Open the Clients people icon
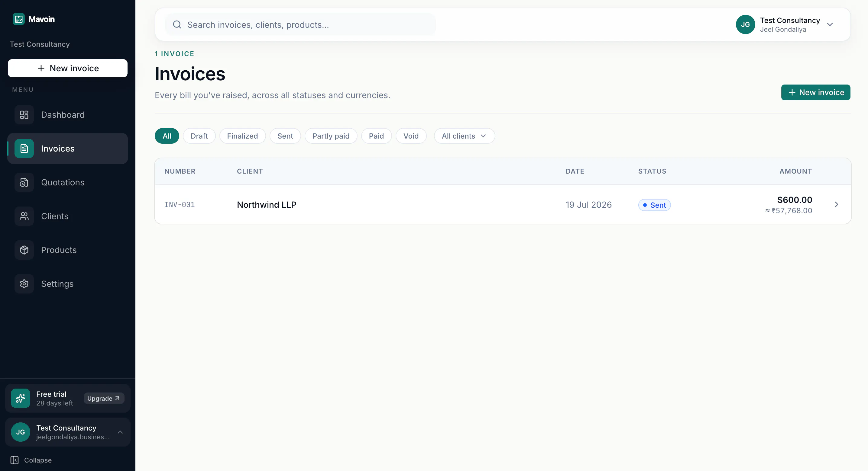This screenshot has height=471, width=868. (24, 216)
